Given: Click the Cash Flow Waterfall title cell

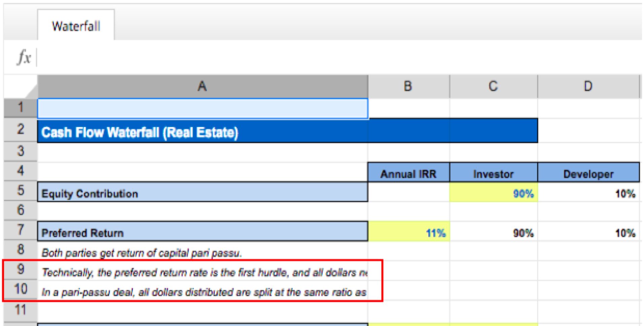Looking at the screenshot, I should pos(202,132).
